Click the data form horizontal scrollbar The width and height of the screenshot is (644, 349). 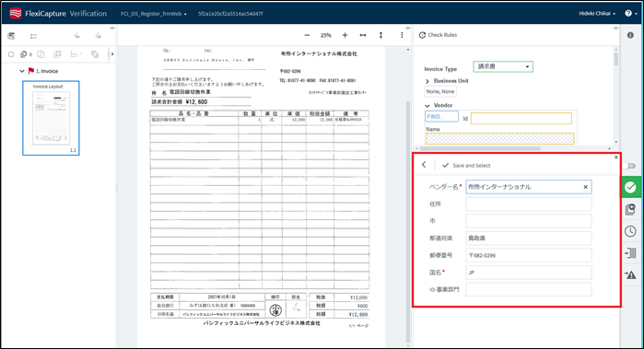pyautogui.click(x=480, y=148)
